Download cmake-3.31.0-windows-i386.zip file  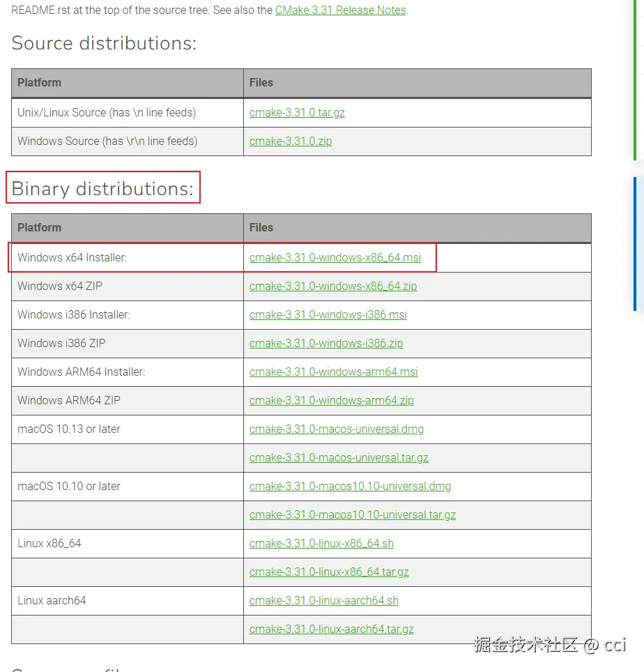point(326,343)
